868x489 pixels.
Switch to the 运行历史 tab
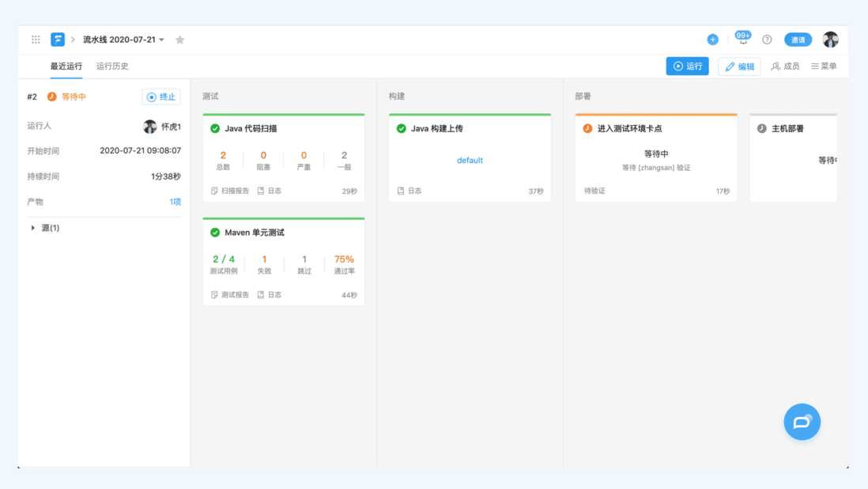[x=112, y=66]
